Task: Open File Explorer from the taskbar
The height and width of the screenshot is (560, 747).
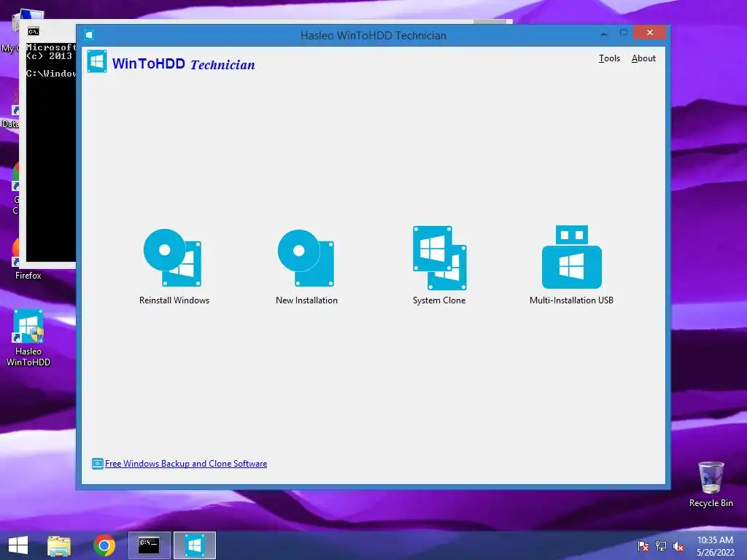Action: tap(59, 545)
